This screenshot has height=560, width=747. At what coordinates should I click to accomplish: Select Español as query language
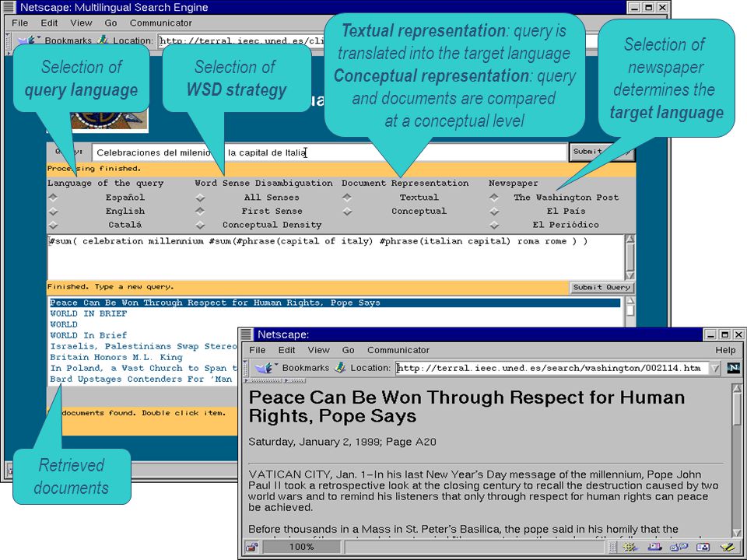54,197
